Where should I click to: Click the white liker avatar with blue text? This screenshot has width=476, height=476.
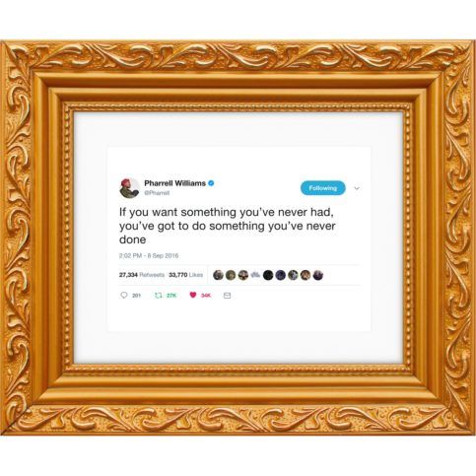(255, 275)
